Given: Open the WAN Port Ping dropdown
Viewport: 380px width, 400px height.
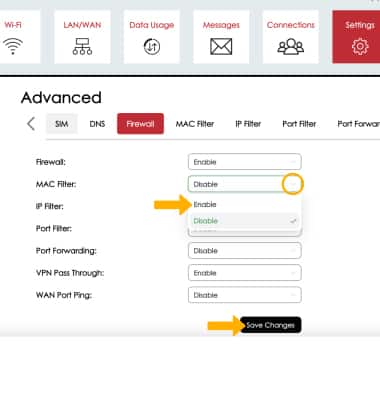Looking at the screenshot, I should pyautogui.click(x=245, y=295).
